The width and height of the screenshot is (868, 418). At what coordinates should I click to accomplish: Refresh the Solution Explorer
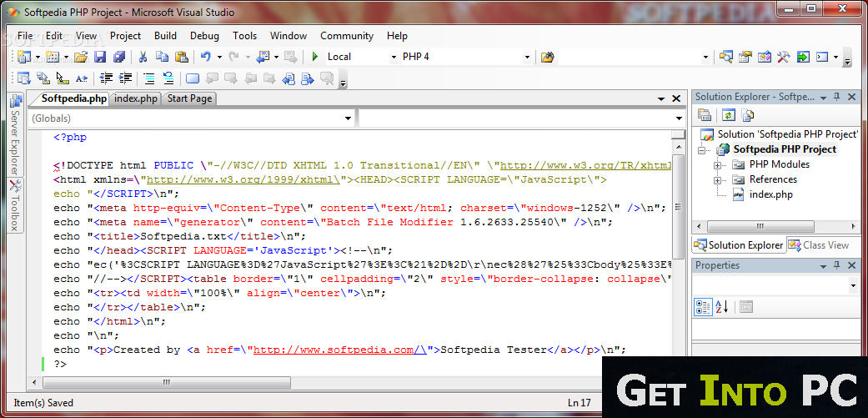pos(729,115)
